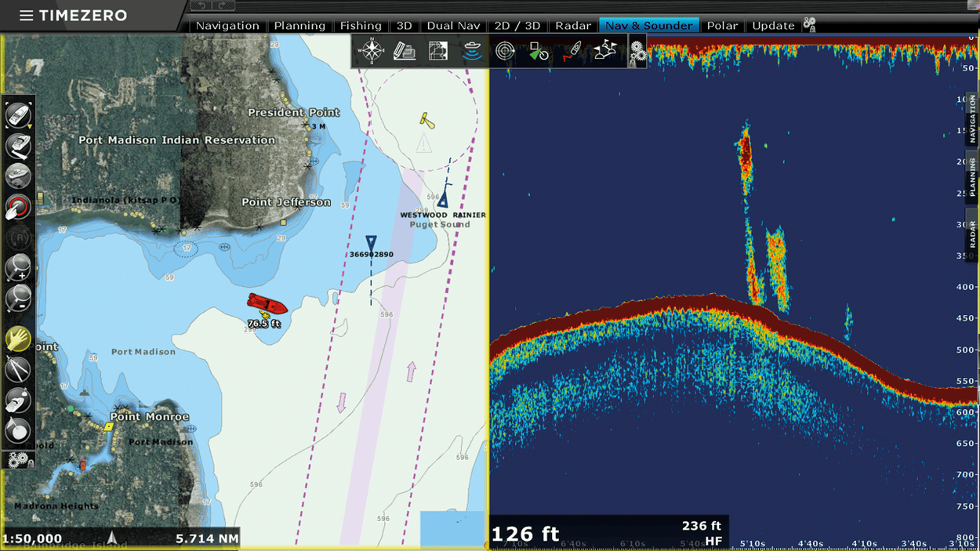
Task: Select the Pan hand tool
Action: (18, 339)
